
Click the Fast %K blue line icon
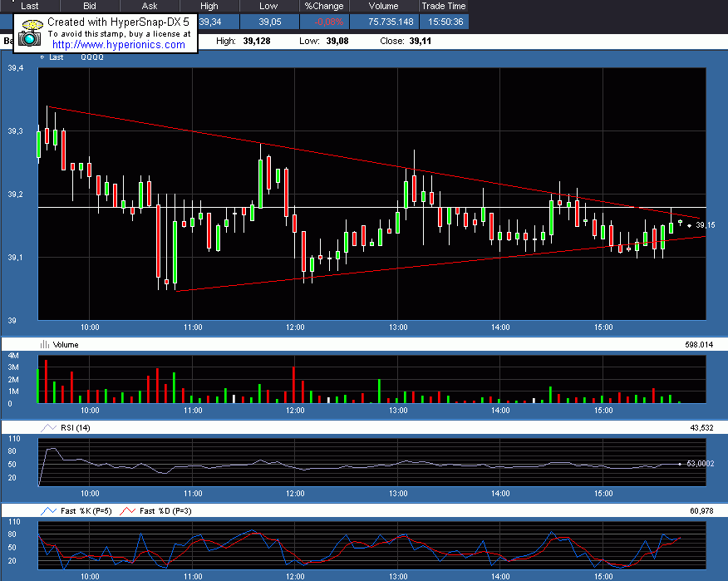(48, 511)
